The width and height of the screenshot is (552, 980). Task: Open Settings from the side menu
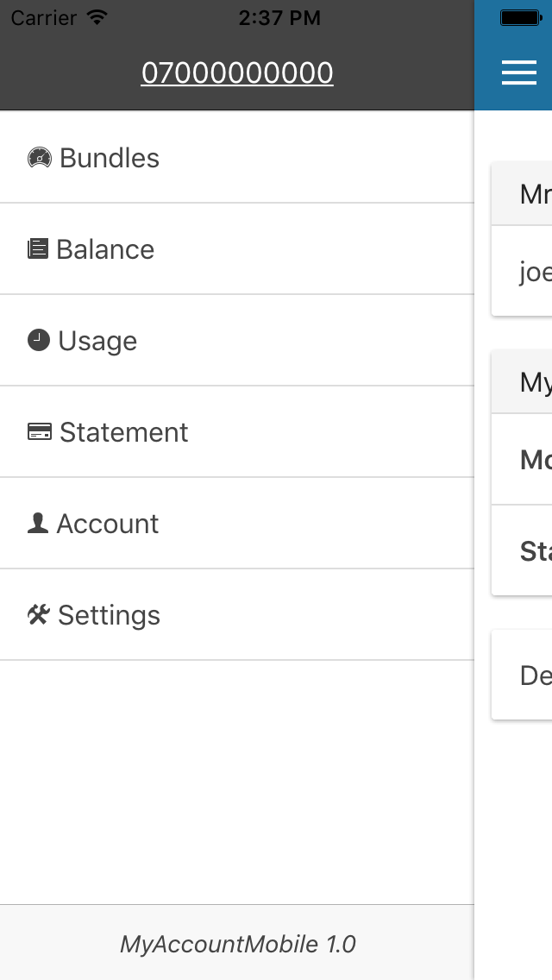coord(237,614)
